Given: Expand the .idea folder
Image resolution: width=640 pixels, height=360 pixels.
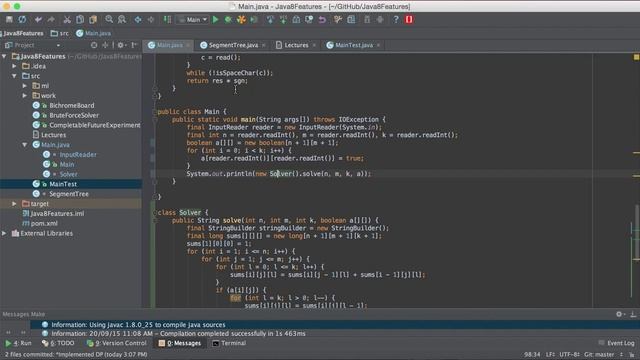Looking at the screenshot, I should tap(14, 66).
